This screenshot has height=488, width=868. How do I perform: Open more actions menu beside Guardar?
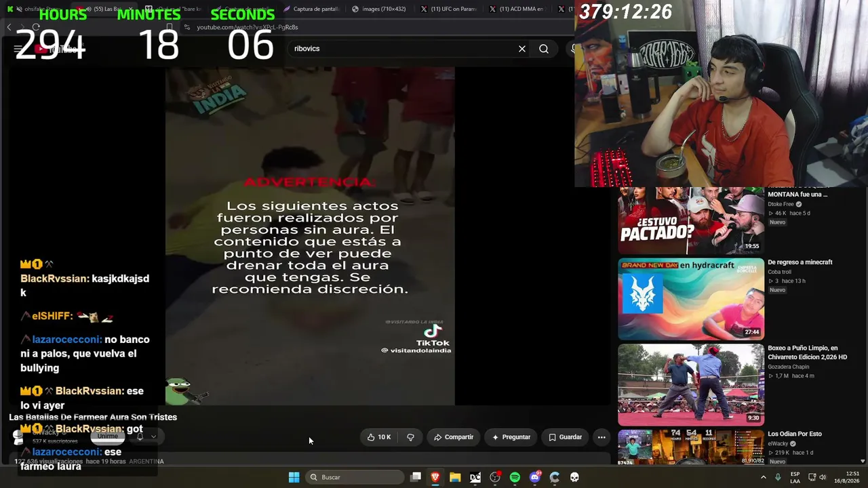coord(601,437)
